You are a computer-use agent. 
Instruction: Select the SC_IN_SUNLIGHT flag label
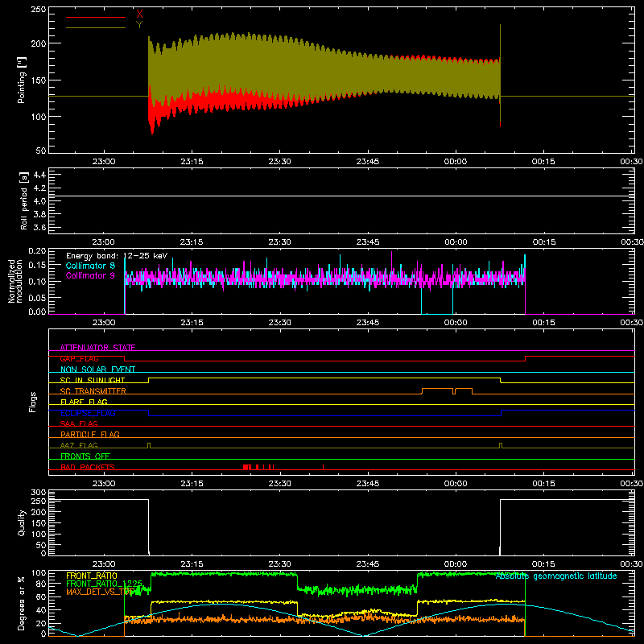[x=93, y=380]
